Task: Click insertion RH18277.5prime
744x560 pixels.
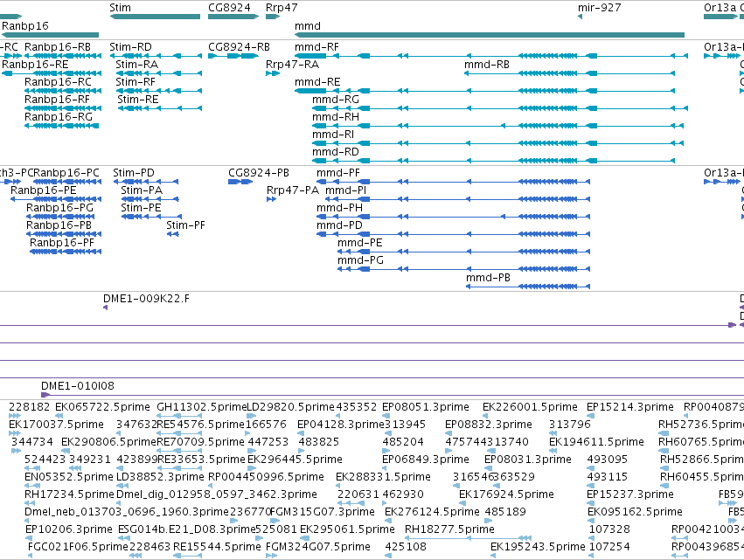Action: point(468,538)
